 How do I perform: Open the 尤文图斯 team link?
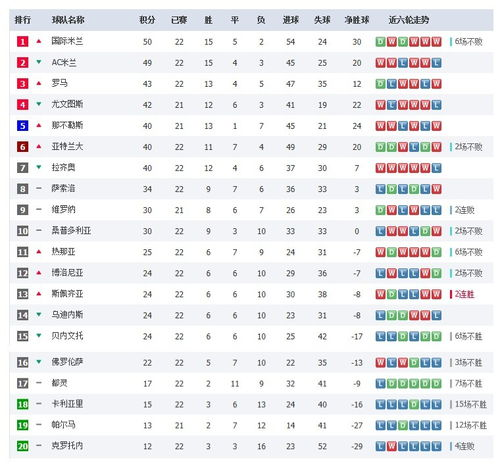click(x=67, y=104)
